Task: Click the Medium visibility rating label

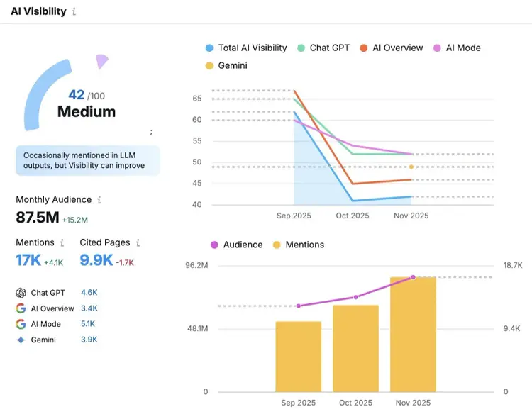Action: tap(87, 111)
